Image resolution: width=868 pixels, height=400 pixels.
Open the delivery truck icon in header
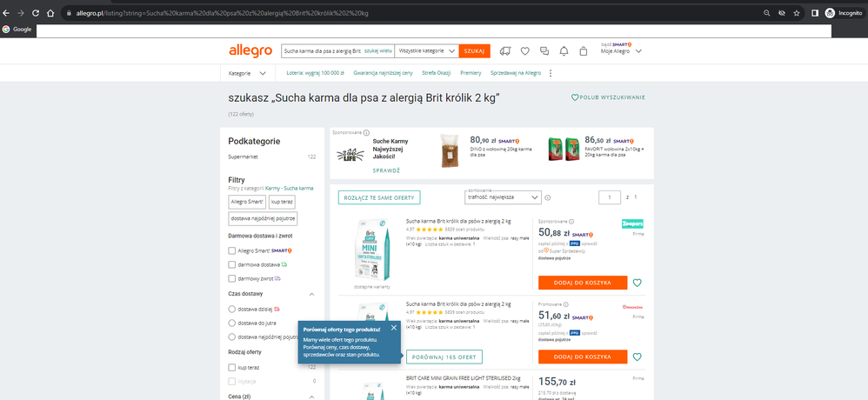[505, 50]
